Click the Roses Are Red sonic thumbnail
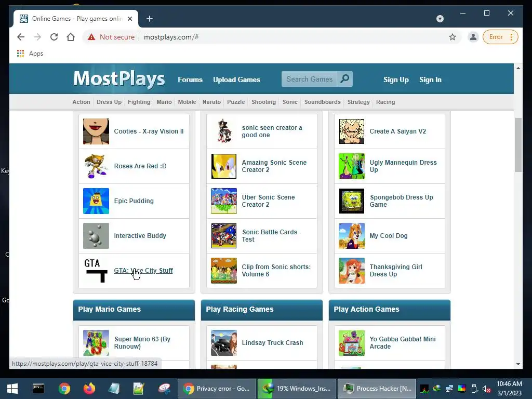The width and height of the screenshot is (532, 399). click(96, 166)
